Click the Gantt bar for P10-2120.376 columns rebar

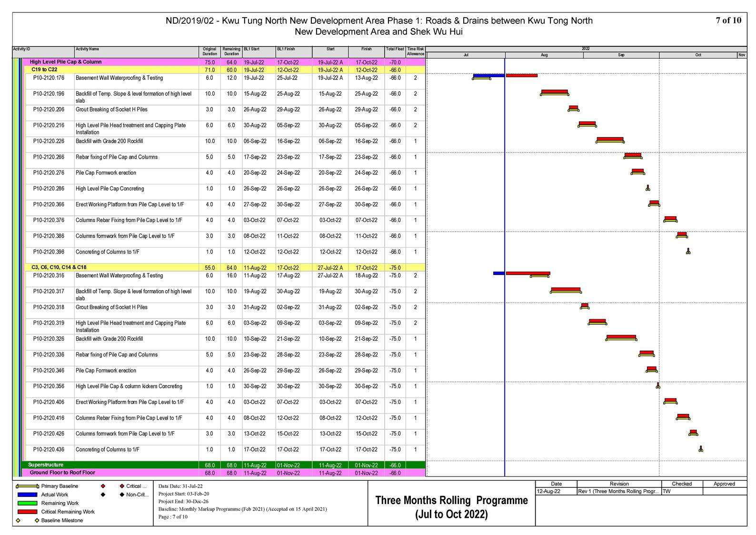tap(670, 219)
